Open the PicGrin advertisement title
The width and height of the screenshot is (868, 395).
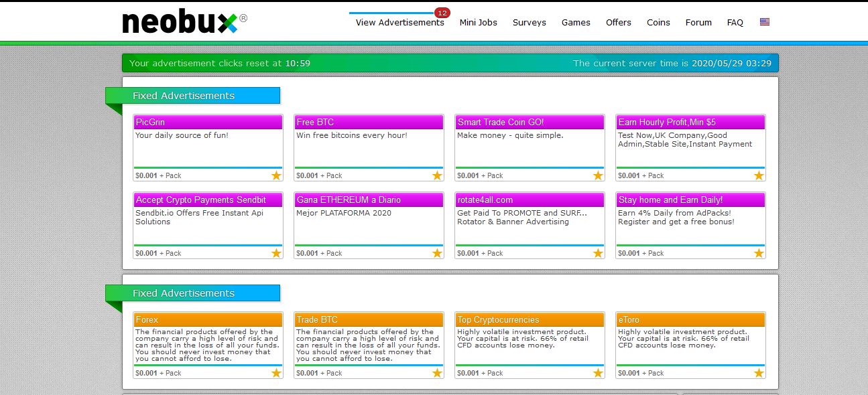208,123
